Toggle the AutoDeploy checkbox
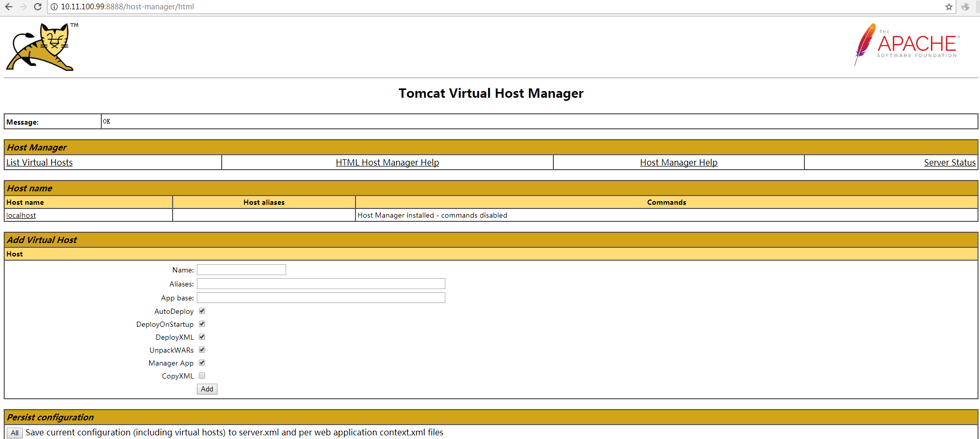 [x=202, y=311]
